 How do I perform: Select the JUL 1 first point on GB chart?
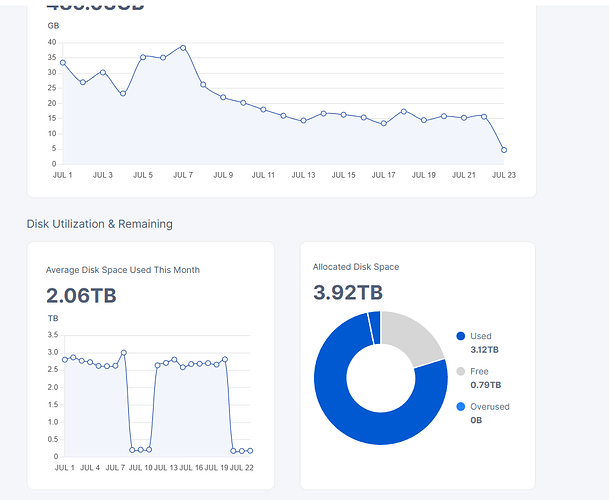(63, 63)
